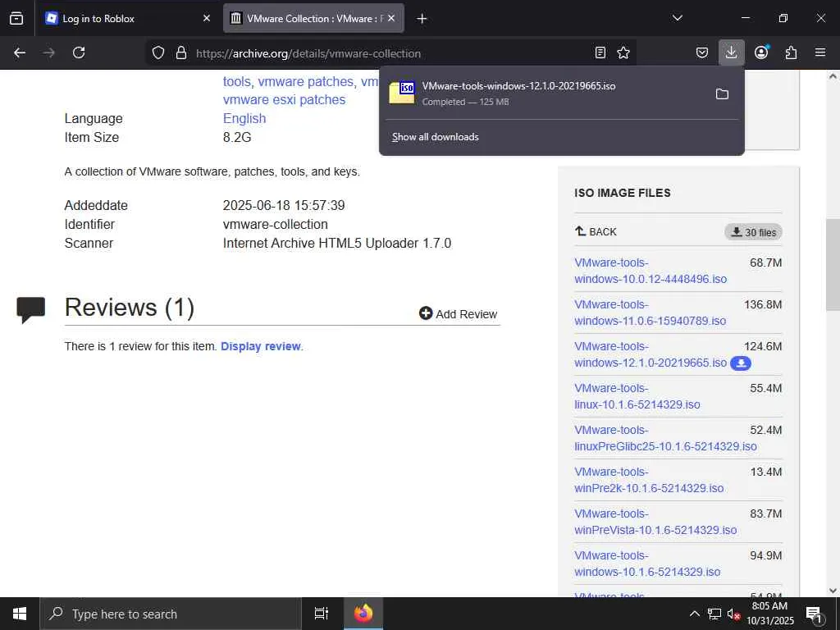Open network status tray icon

pos(714,614)
